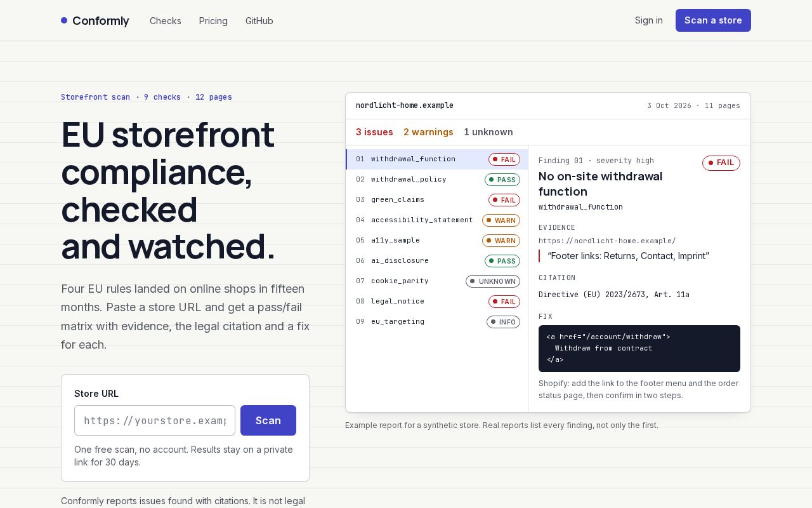Select the ai_disclosure row
Viewport: 812px width, 508px height.
click(x=436, y=261)
